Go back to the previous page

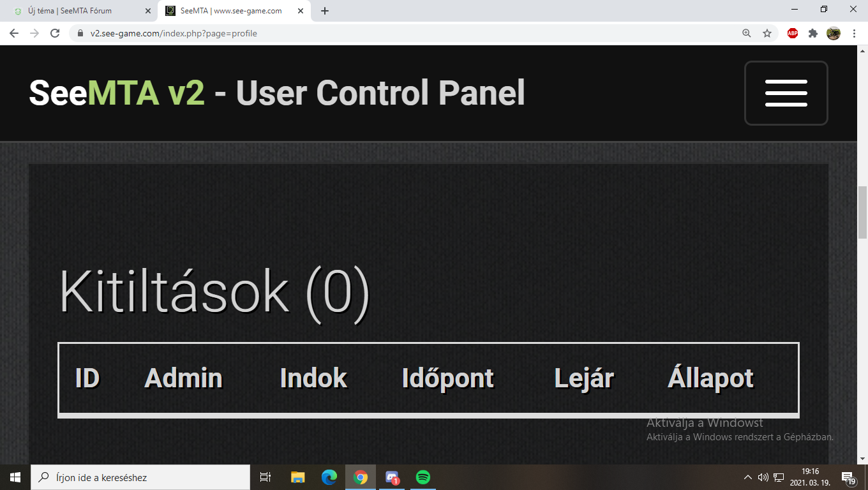coord(14,33)
